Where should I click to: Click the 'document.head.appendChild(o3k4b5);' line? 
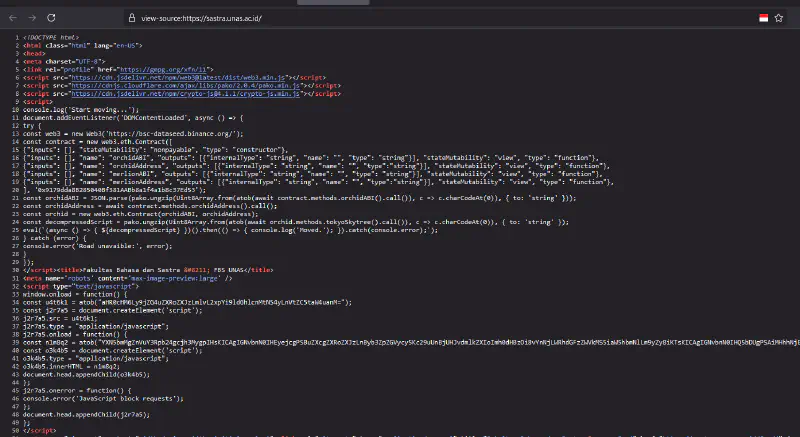click(x=86, y=374)
